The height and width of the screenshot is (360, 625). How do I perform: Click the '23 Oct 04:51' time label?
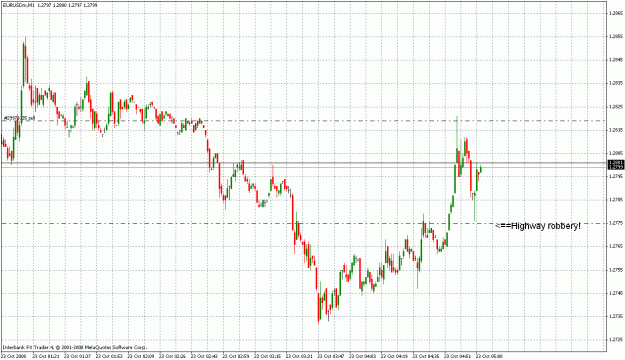coord(458,356)
